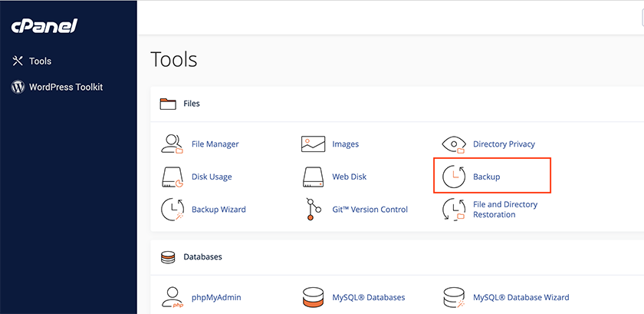Click the Files folder icon
The image size is (644, 314).
point(168,104)
